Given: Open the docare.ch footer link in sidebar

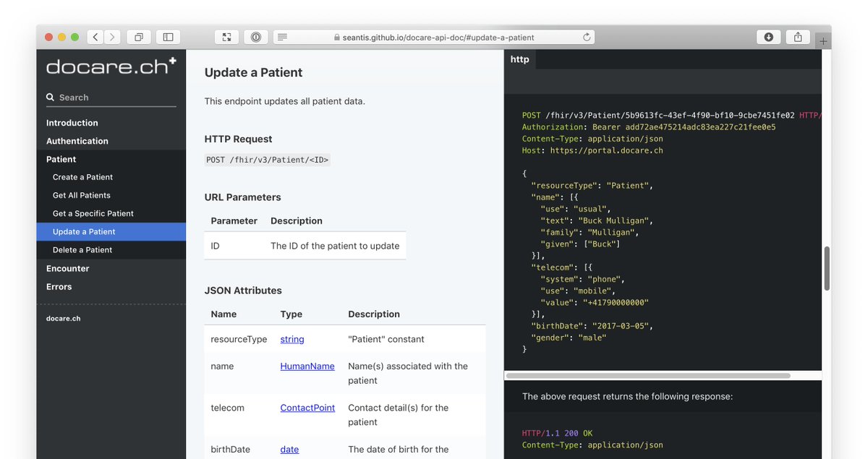Looking at the screenshot, I should [x=64, y=318].
